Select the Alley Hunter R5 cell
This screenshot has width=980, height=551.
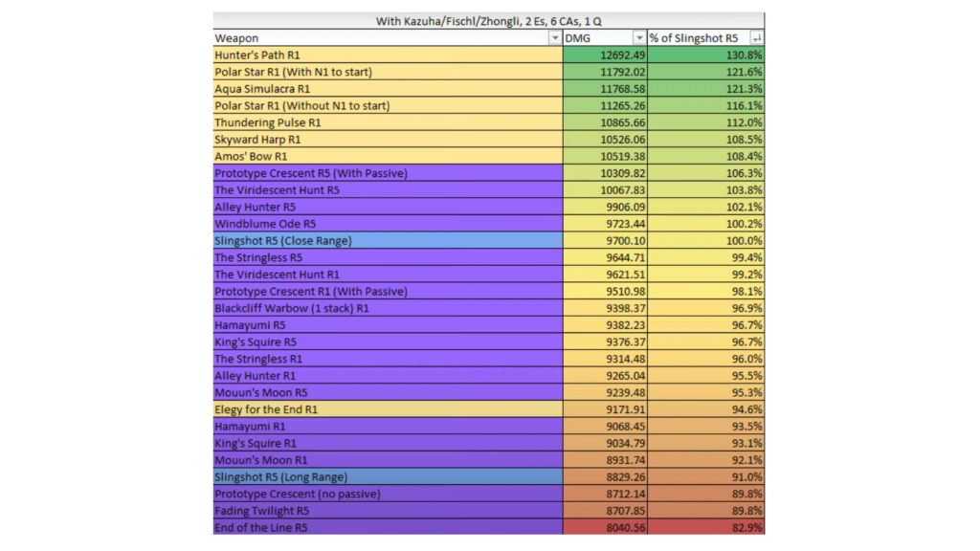click(388, 207)
